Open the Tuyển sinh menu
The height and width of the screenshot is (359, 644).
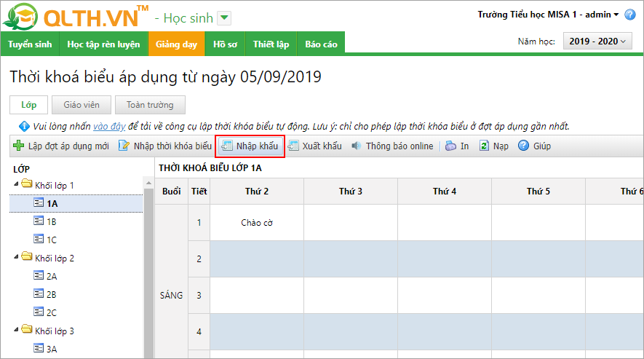coord(30,44)
